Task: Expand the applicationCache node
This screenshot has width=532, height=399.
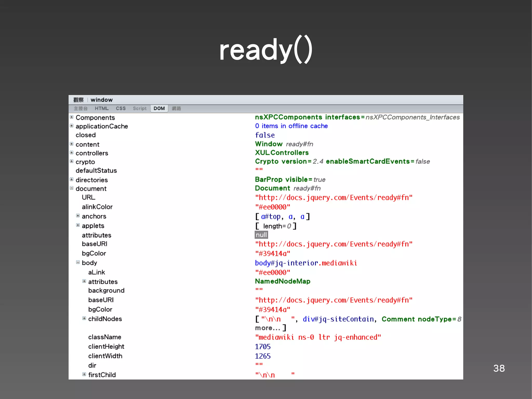Action: click(x=71, y=126)
